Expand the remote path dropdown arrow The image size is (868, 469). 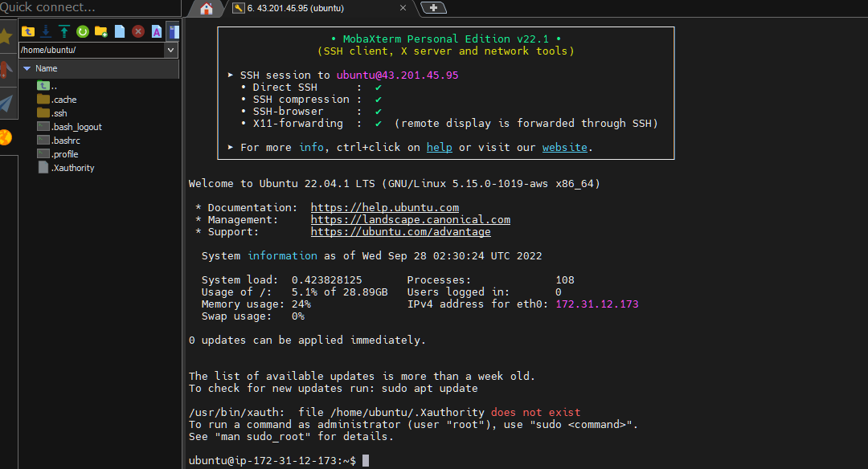pos(170,50)
